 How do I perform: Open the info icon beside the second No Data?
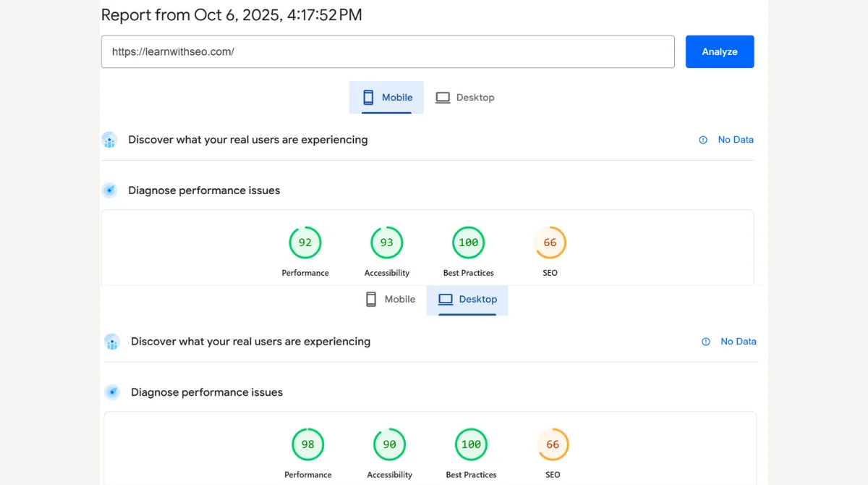(705, 341)
